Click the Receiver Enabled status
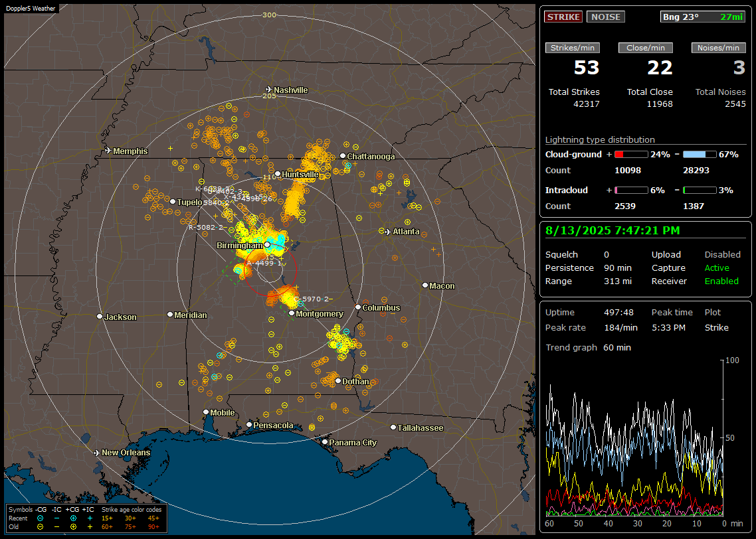 (721, 281)
